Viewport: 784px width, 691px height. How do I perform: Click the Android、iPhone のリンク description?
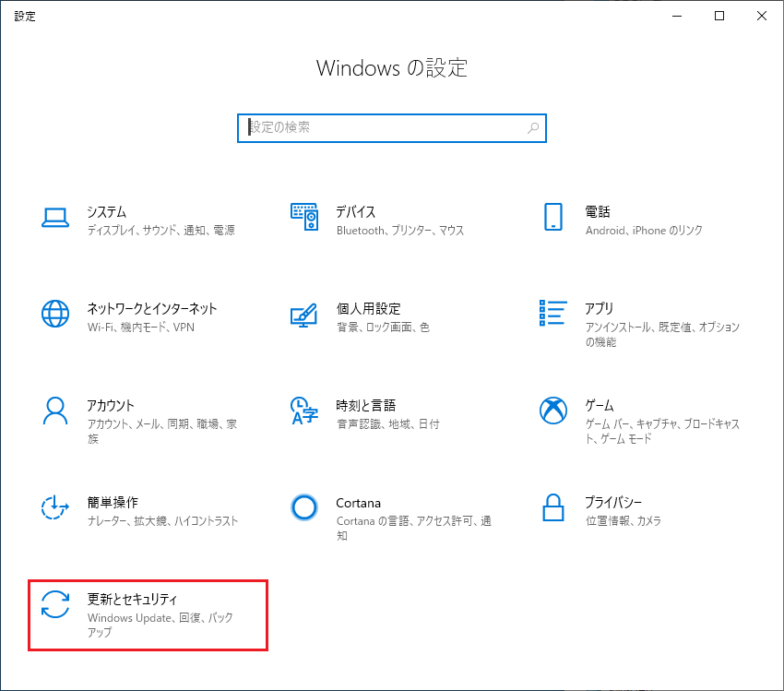644,230
